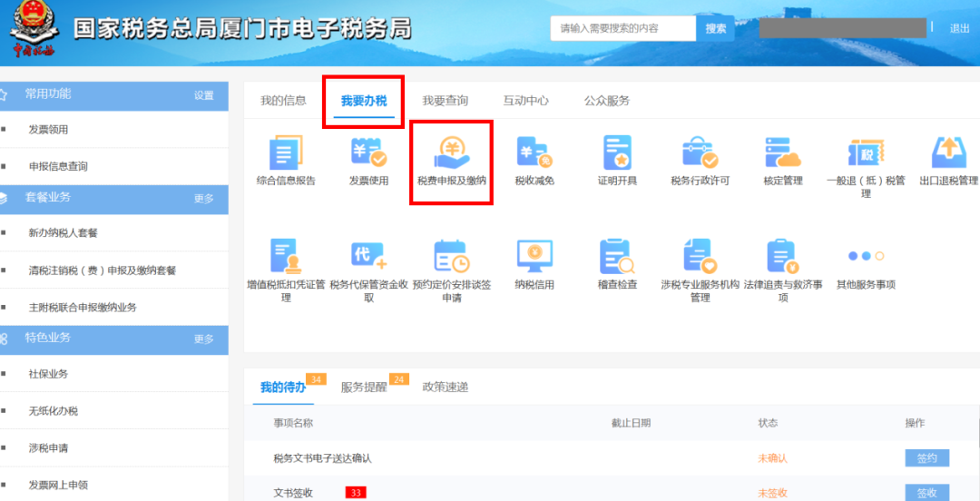Click 文书签收 row text
This screenshot has width=980, height=501.
[x=293, y=493]
